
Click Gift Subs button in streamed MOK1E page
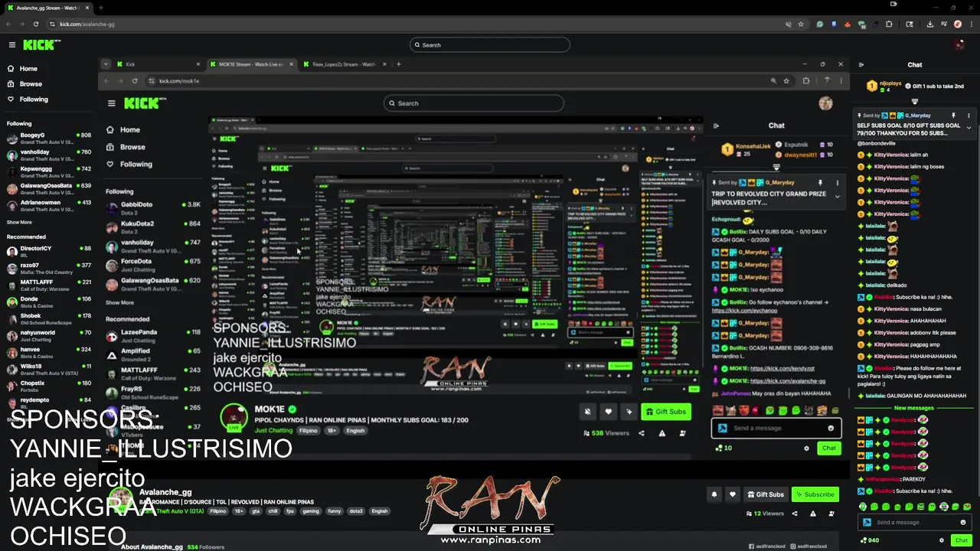click(x=665, y=412)
